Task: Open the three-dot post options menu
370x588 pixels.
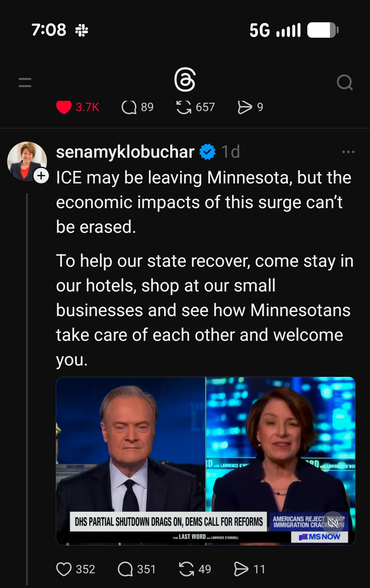Action: pyautogui.click(x=348, y=152)
